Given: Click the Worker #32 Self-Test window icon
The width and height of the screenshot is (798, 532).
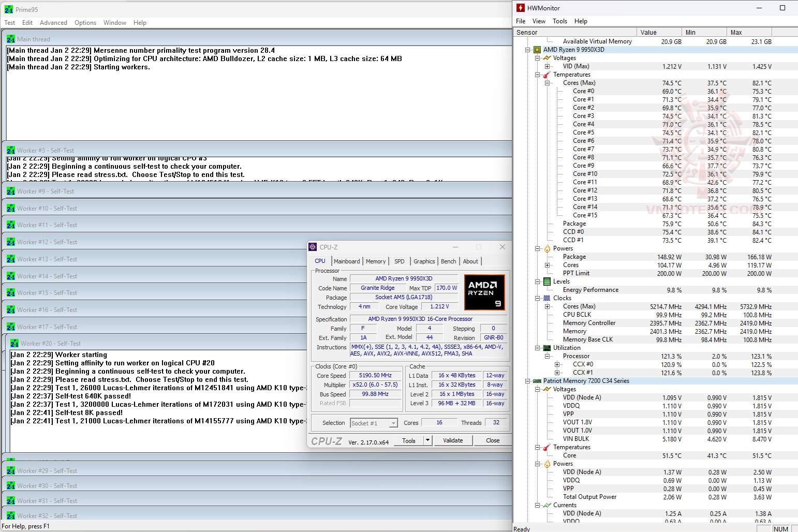Looking at the screenshot, I should pos(11,515).
